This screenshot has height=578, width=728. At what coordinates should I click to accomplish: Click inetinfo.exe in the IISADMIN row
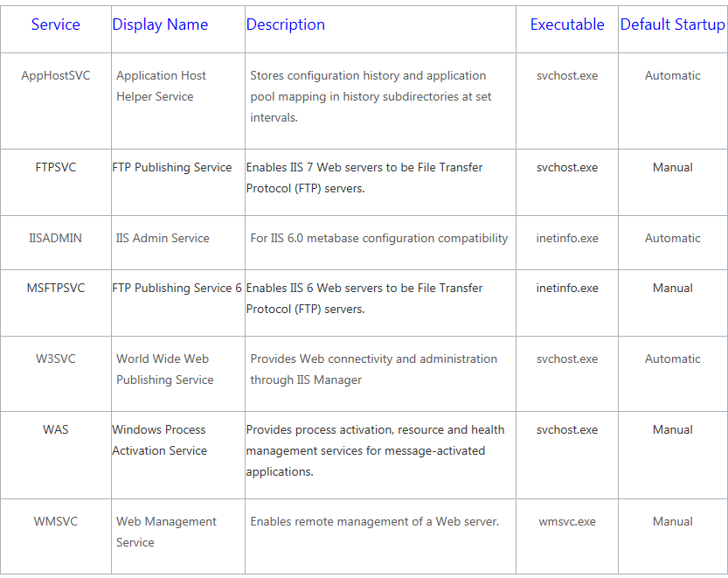[x=567, y=238]
